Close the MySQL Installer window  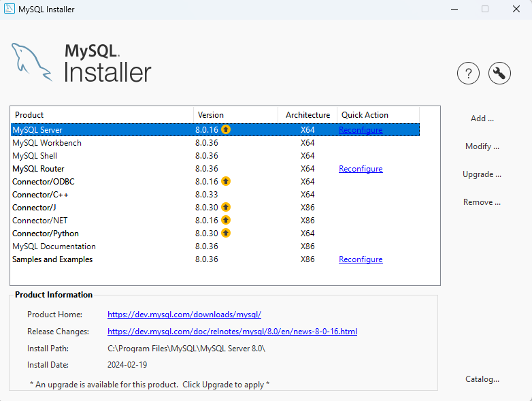[x=516, y=9]
